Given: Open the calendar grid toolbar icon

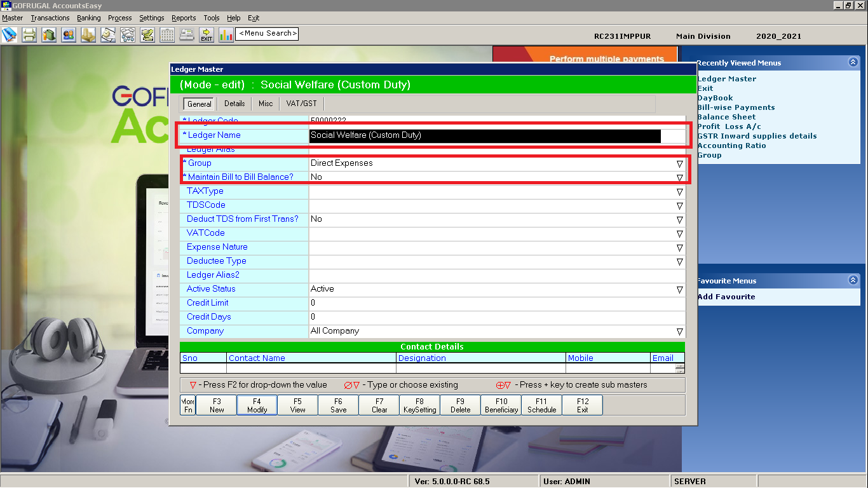Looking at the screenshot, I should (x=167, y=34).
